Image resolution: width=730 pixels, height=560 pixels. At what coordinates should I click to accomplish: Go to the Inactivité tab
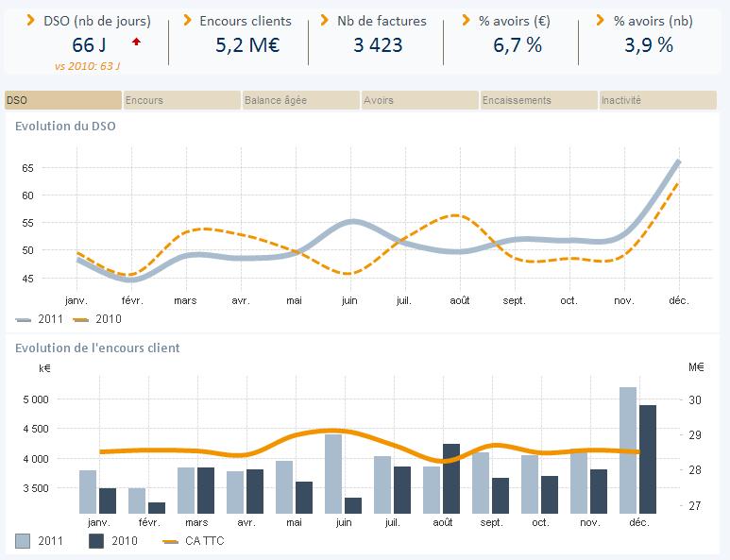coord(657,100)
